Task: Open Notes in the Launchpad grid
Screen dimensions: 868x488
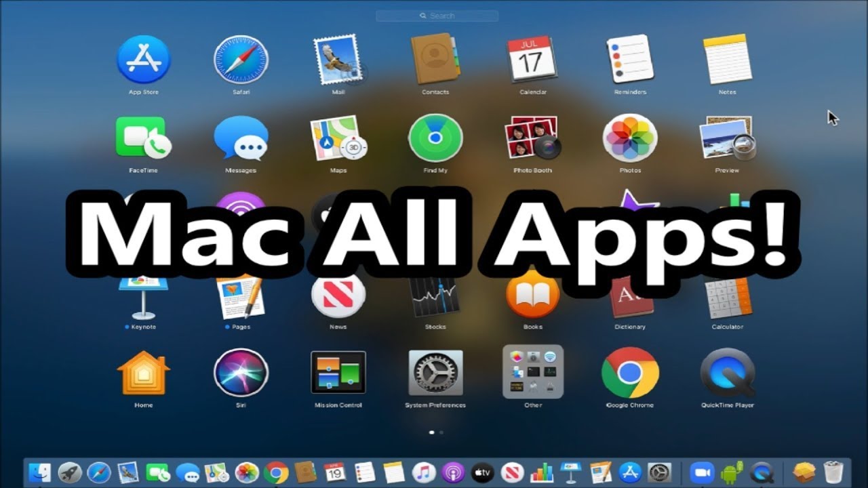Action: point(727,60)
